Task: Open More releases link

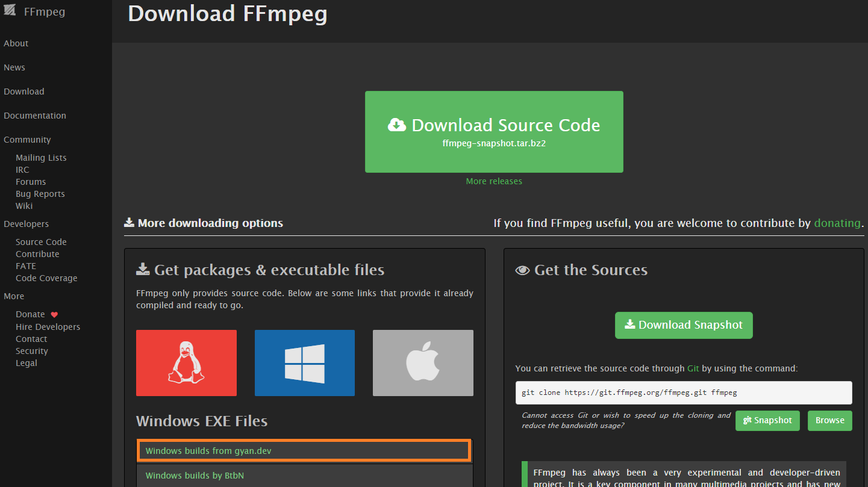Action: tap(494, 181)
